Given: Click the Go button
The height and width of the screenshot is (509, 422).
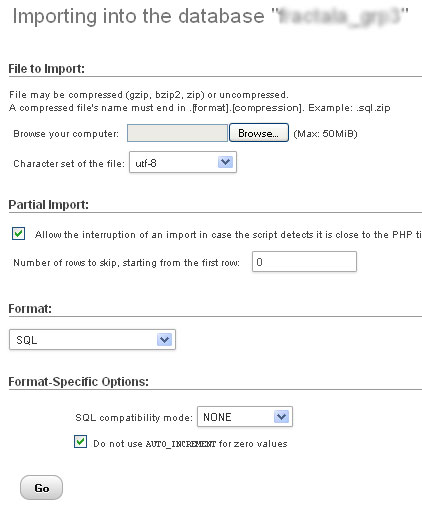Looking at the screenshot, I should tap(41, 488).
